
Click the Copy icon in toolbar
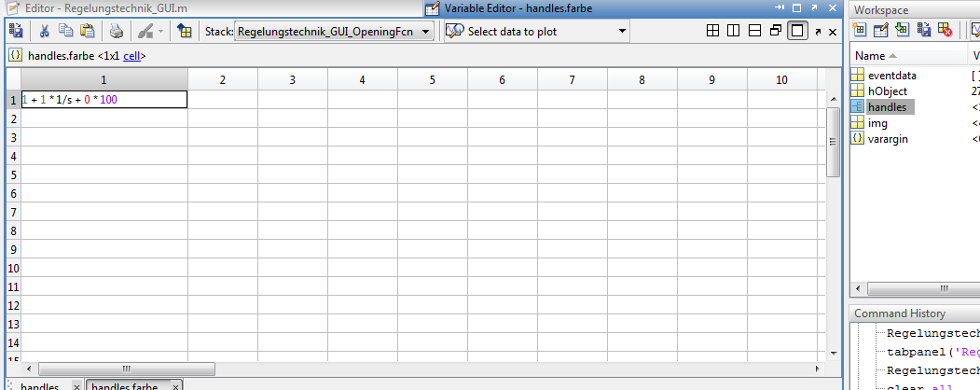click(x=66, y=31)
